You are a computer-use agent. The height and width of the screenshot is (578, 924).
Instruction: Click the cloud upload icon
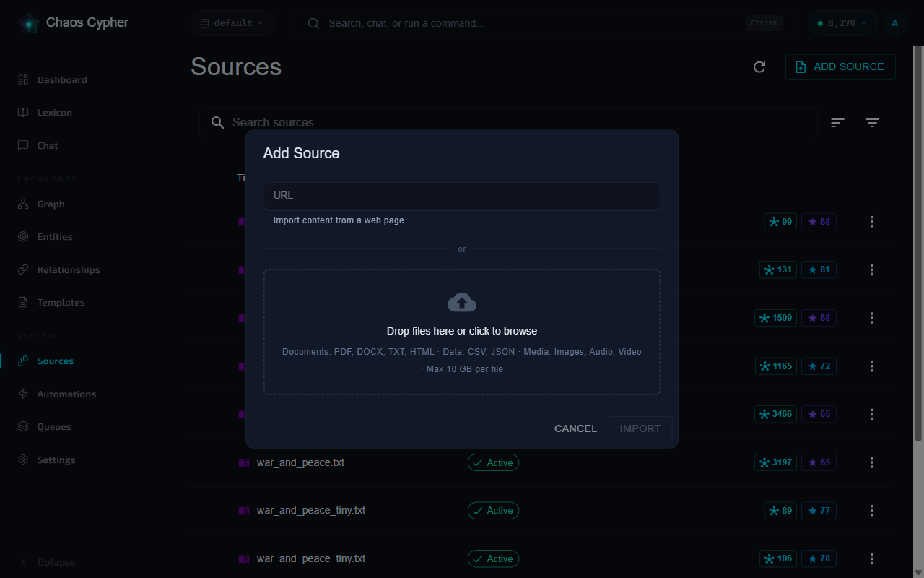(462, 302)
